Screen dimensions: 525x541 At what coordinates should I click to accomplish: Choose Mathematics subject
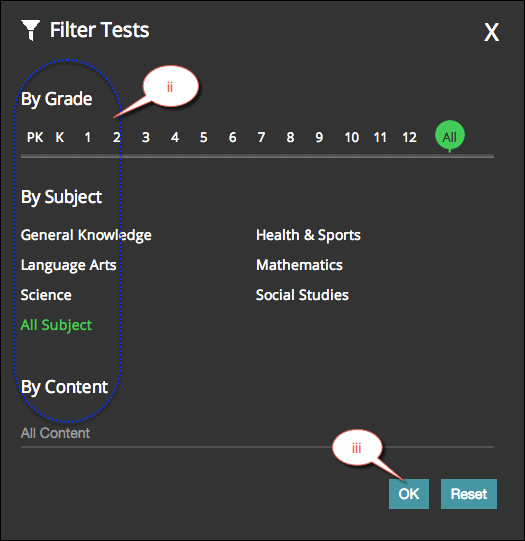(299, 265)
